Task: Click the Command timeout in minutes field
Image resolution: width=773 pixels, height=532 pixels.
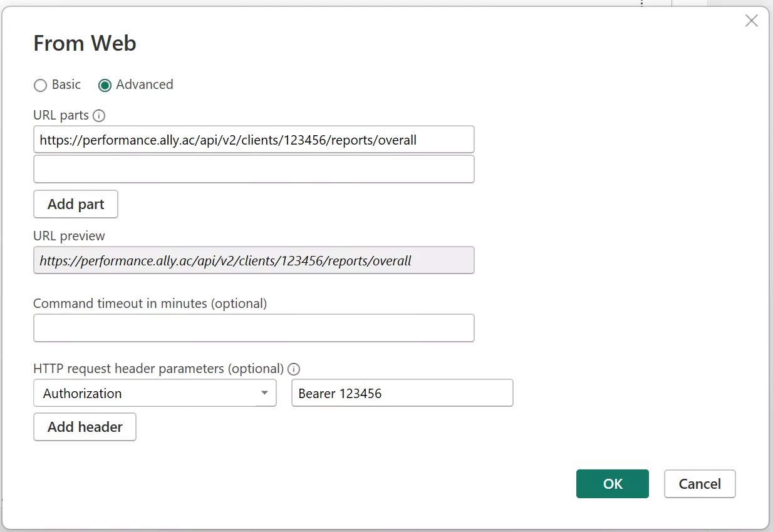Action: (254, 328)
